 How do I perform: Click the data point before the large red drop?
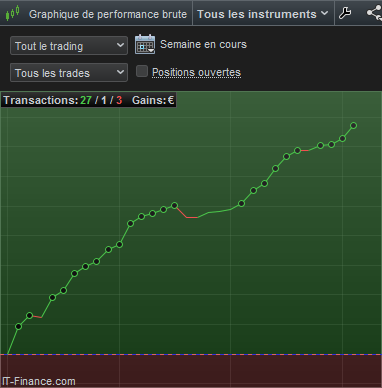pos(174,205)
